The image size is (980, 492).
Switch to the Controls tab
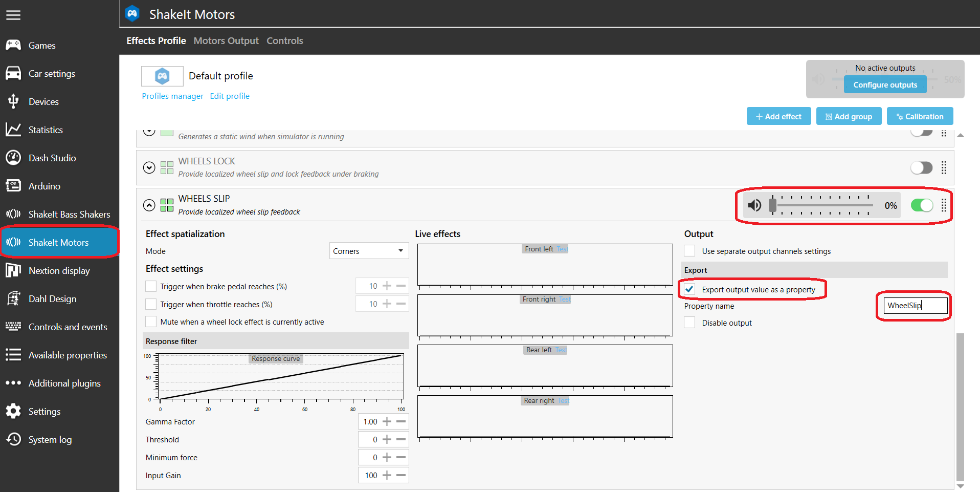point(284,41)
